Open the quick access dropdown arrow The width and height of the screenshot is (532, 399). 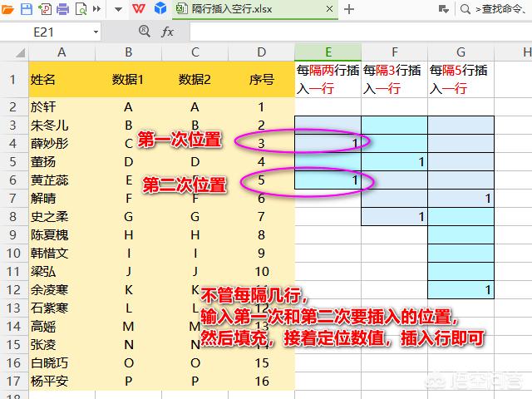pos(118,9)
